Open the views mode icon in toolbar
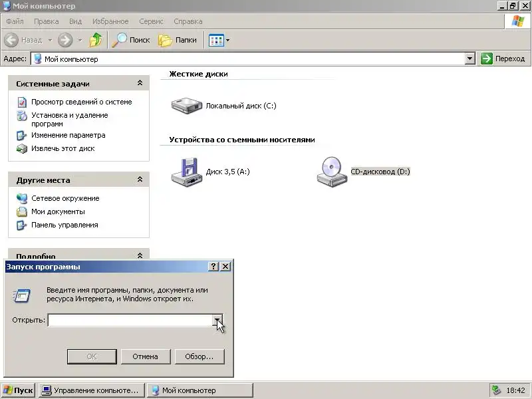Image resolution: width=532 pixels, height=399 pixels. 216,41
